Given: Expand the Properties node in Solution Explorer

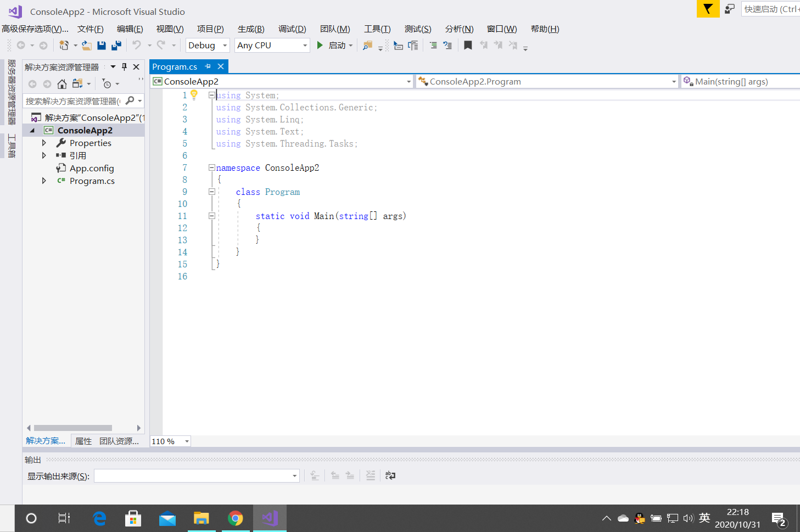Looking at the screenshot, I should coord(44,143).
